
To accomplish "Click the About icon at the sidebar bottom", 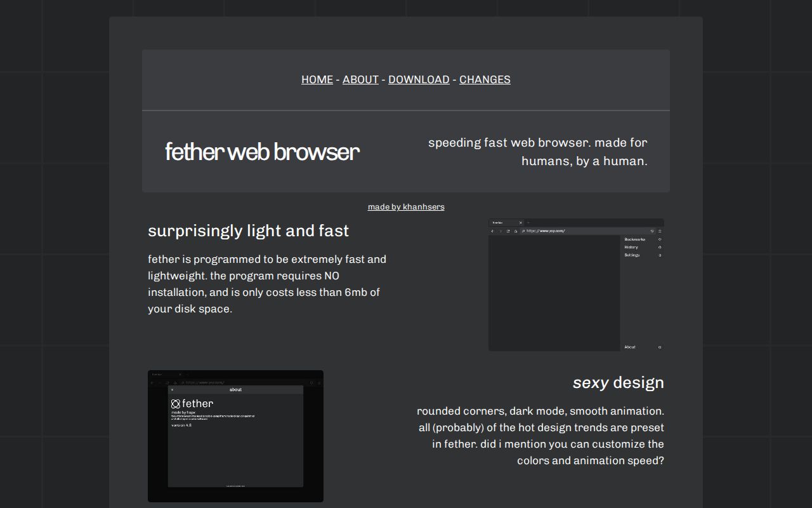I will [661, 347].
